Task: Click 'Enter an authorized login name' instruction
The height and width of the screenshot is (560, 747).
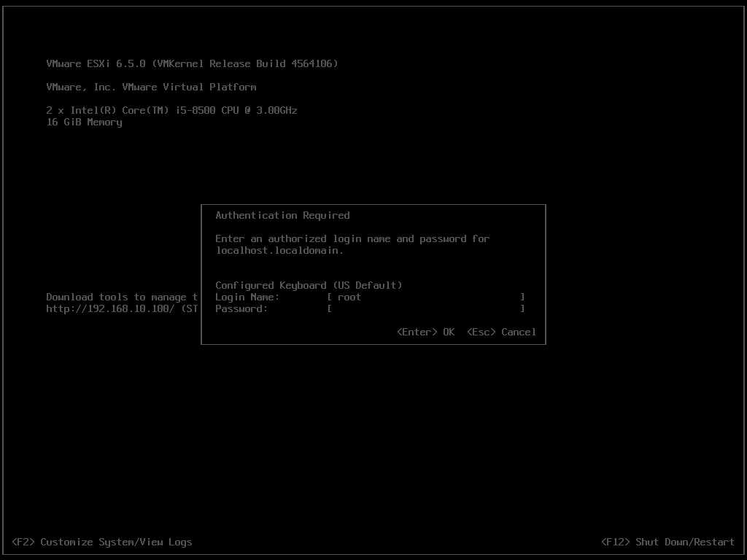Action: pos(352,238)
